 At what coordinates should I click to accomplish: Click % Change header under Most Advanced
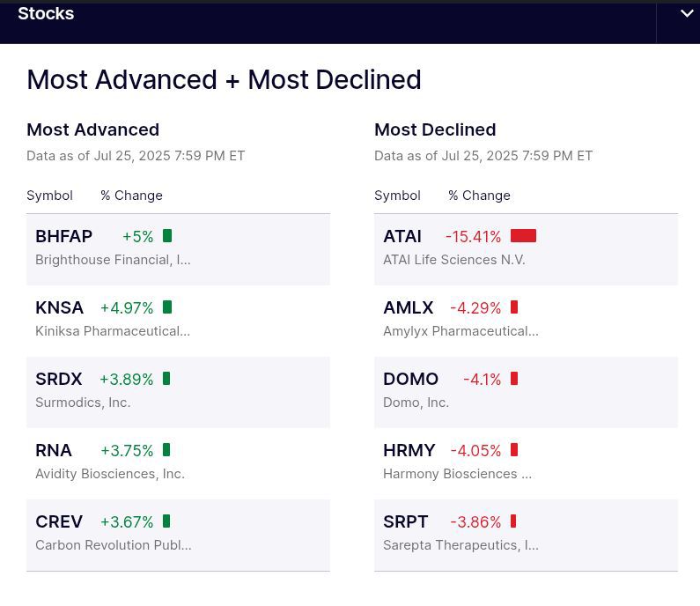point(131,196)
